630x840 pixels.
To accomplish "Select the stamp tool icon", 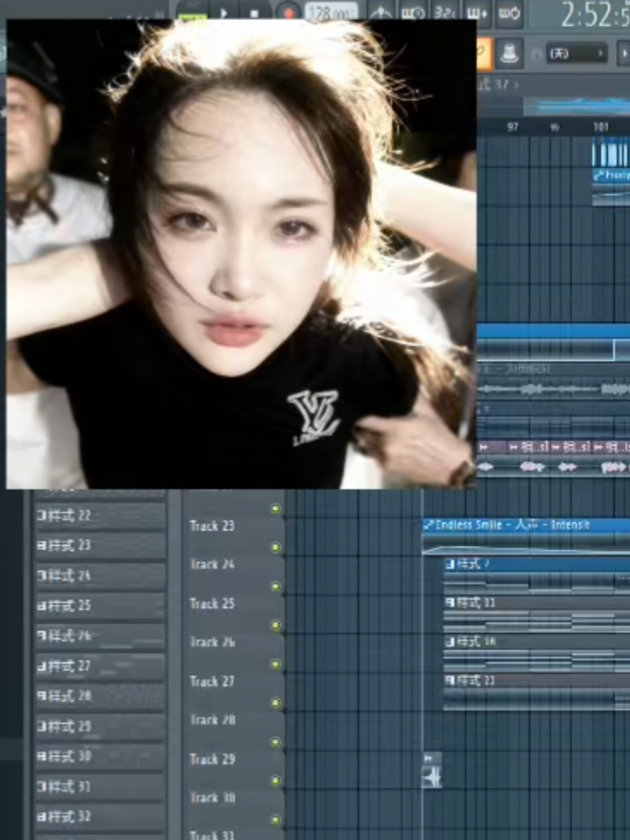I will pos(509,53).
